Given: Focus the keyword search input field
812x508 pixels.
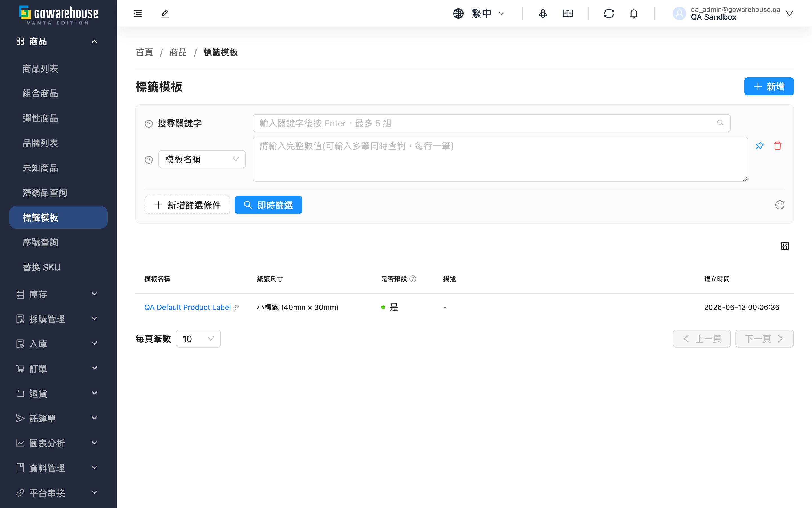Looking at the screenshot, I should 491,123.
